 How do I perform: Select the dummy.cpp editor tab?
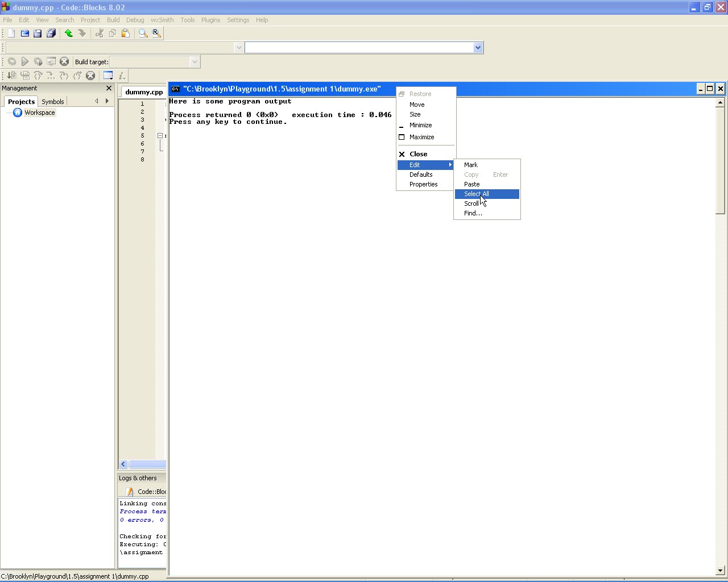tap(144, 92)
